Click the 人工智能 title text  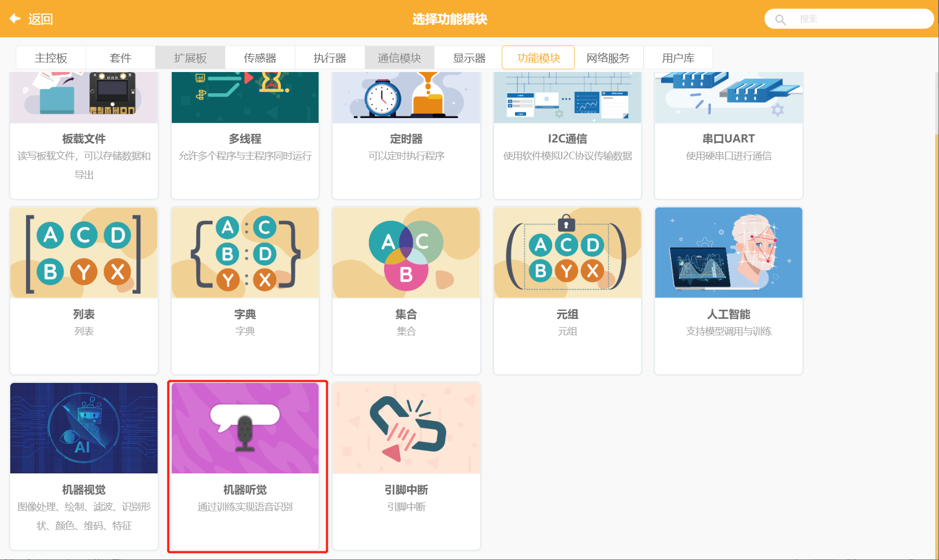click(x=729, y=314)
